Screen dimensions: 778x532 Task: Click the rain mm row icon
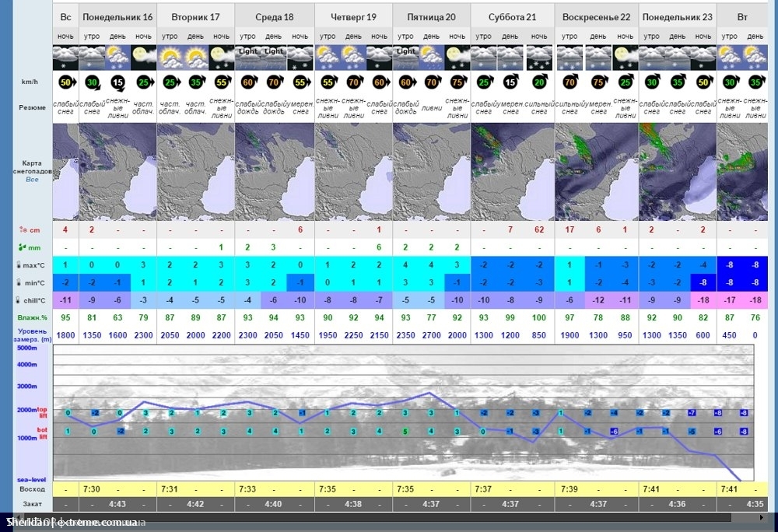(x=23, y=247)
